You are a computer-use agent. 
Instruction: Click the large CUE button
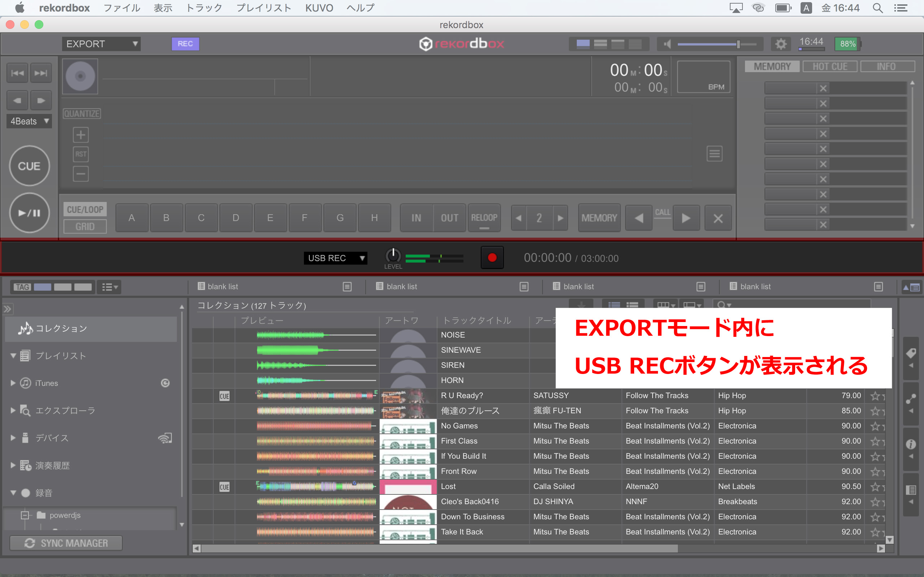click(x=29, y=166)
